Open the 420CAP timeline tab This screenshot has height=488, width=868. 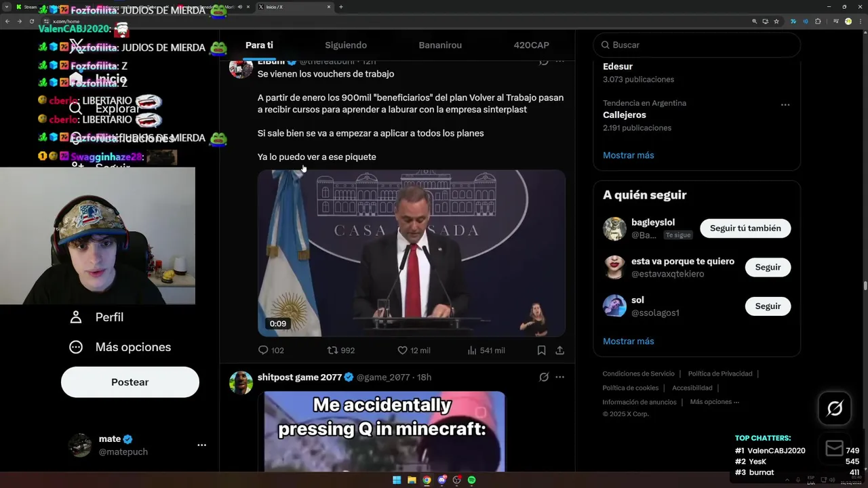click(x=532, y=45)
